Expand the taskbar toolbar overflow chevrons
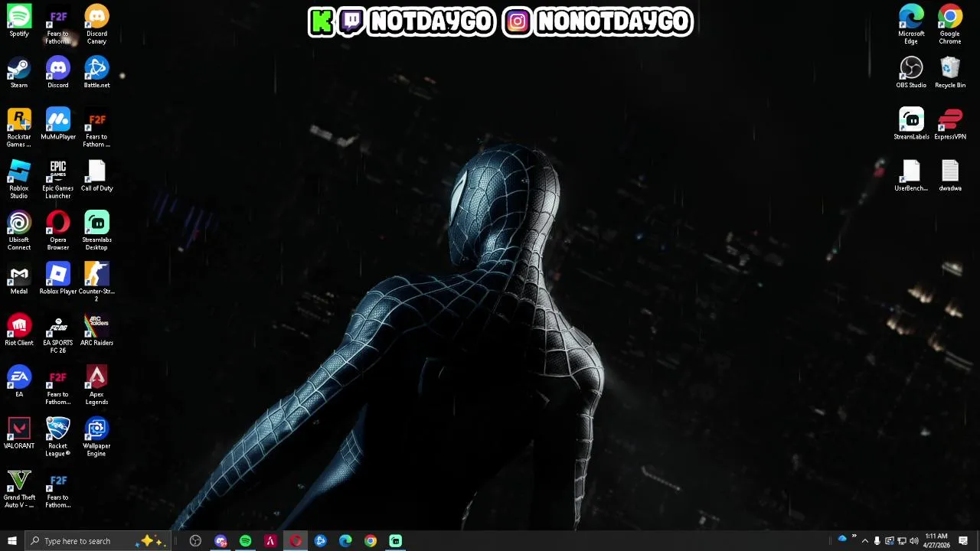Screen dimensions: 980x551 click(x=854, y=537)
